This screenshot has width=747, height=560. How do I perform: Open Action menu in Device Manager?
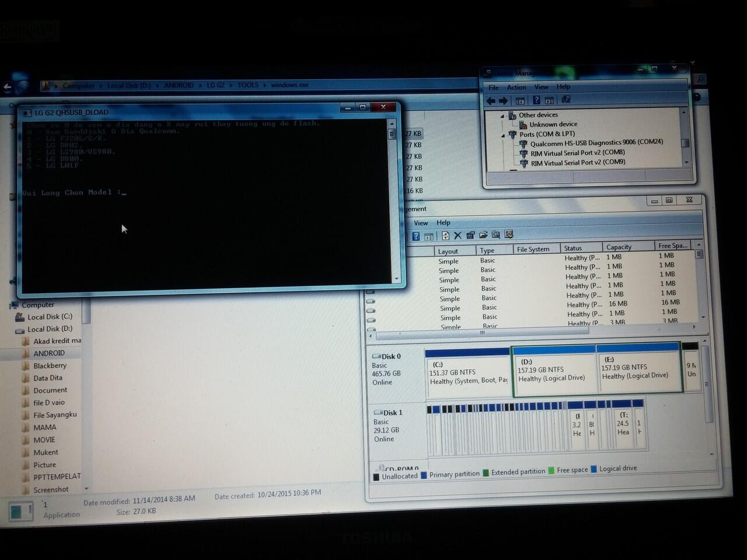(516, 87)
